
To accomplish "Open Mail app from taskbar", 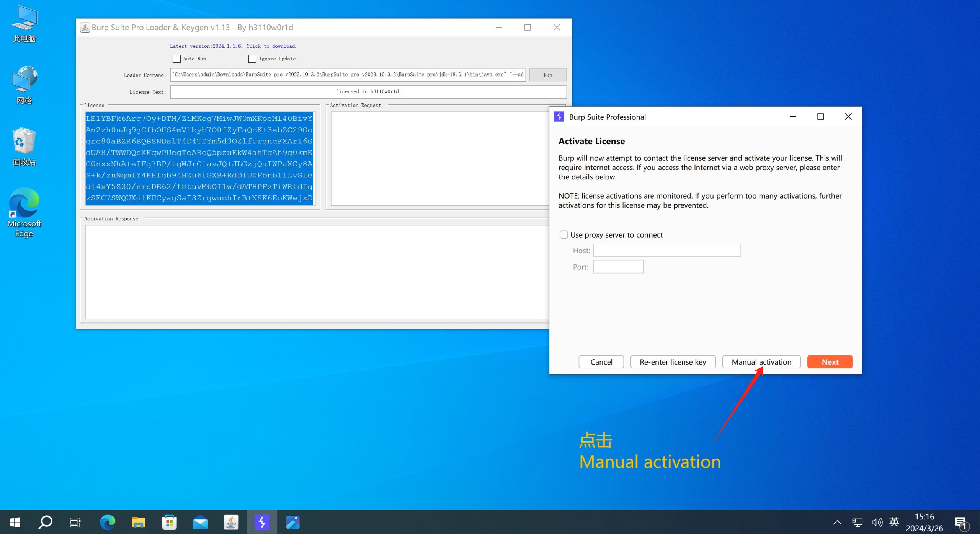I will click(200, 522).
